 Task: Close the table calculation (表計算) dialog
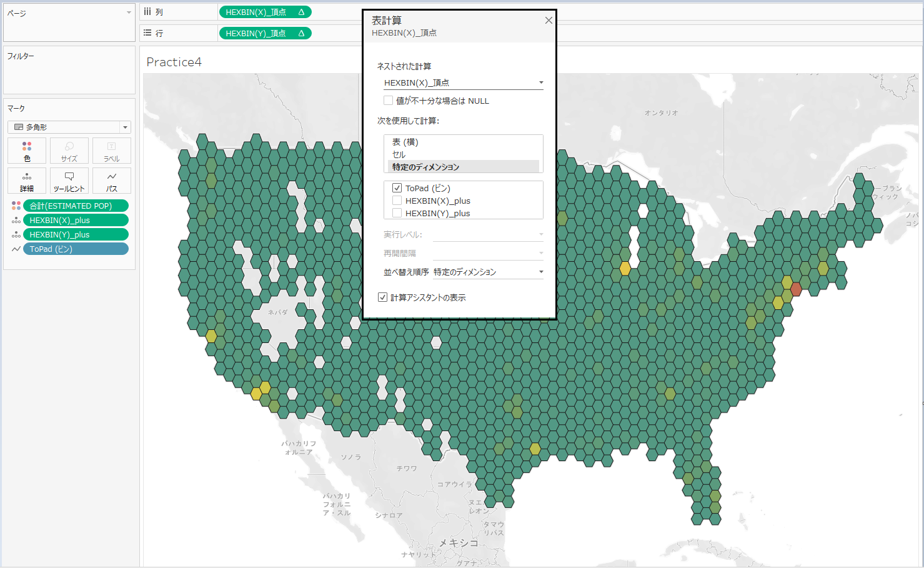coord(548,21)
